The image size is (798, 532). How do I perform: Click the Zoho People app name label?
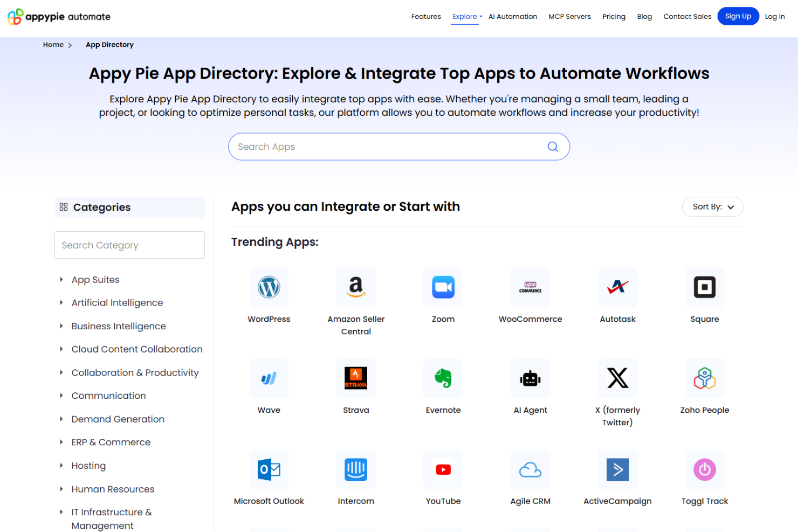tap(705, 410)
